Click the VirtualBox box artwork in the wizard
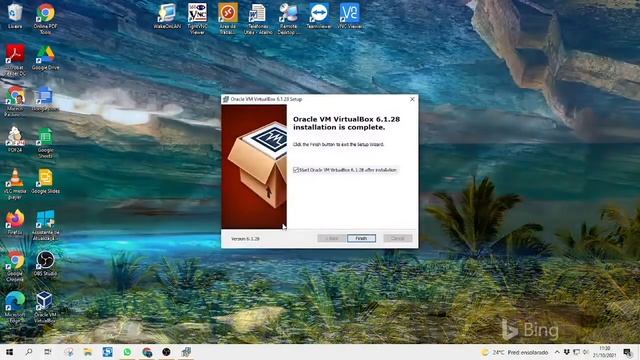 [254, 167]
